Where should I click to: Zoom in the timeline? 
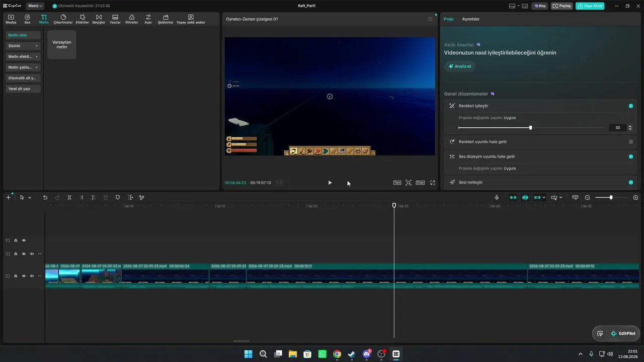point(635,198)
